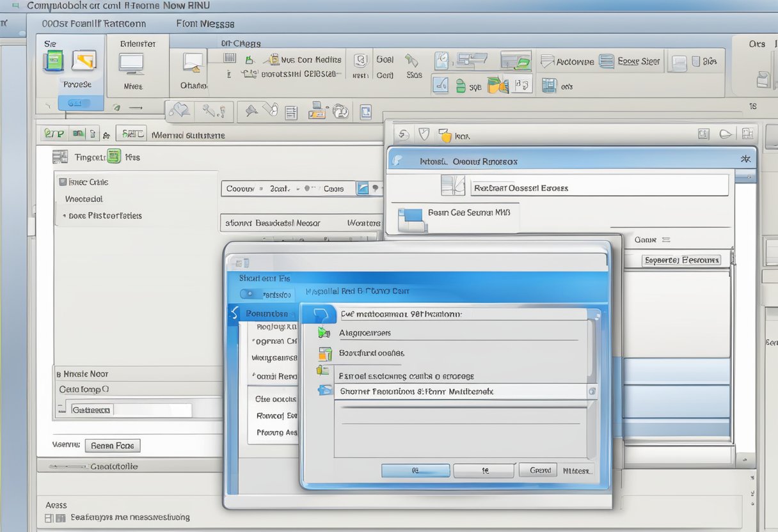Toggle the green checkbox beside Tingeetr
This screenshot has width=778, height=532.
point(114,156)
